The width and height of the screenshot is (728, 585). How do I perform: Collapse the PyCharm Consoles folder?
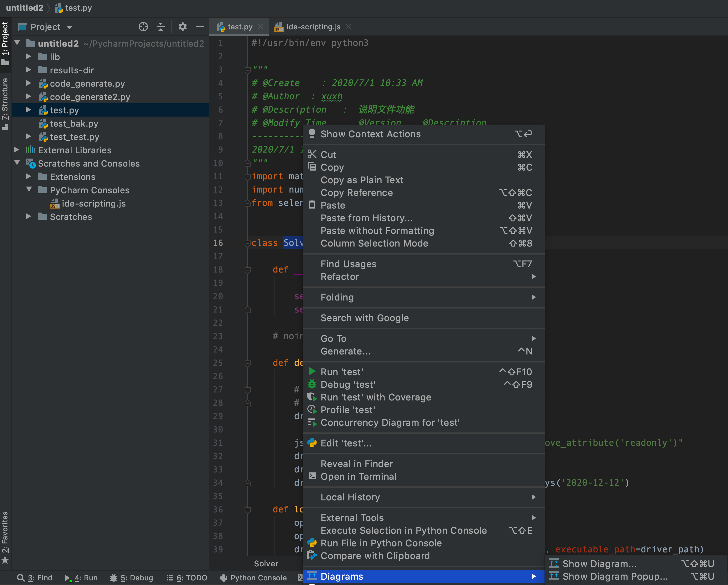click(x=29, y=189)
